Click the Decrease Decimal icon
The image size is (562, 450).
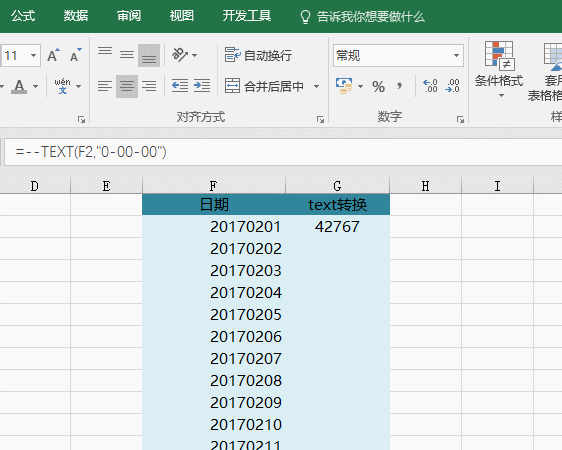[x=452, y=86]
